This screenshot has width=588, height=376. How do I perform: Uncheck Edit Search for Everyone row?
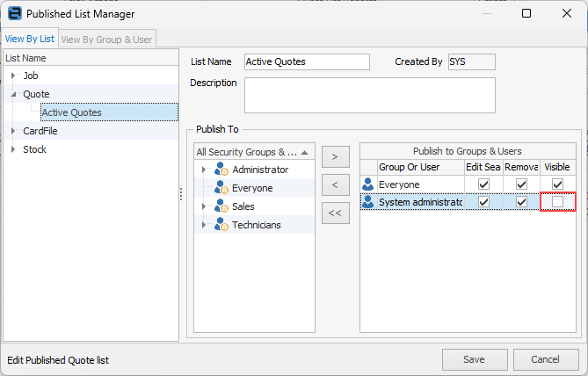tap(483, 184)
